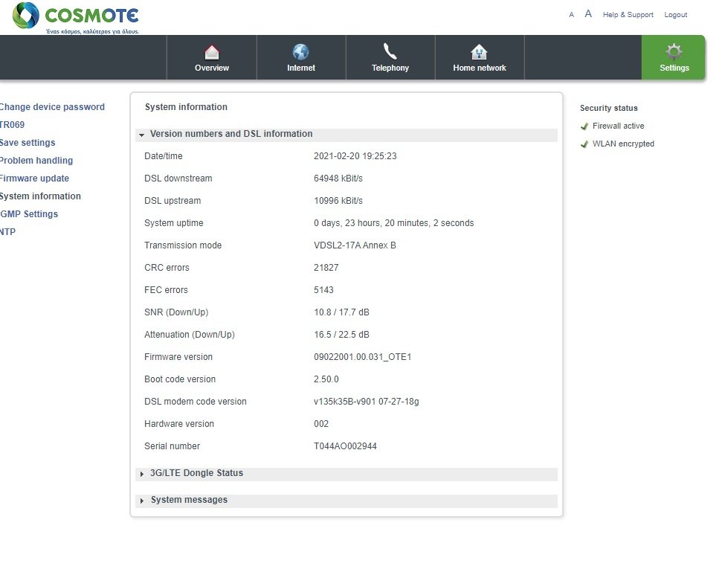This screenshot has height=569, width=728.
Task: Click the DSL modem code version value
Action: pyautogui.click(x=367, y=402)
